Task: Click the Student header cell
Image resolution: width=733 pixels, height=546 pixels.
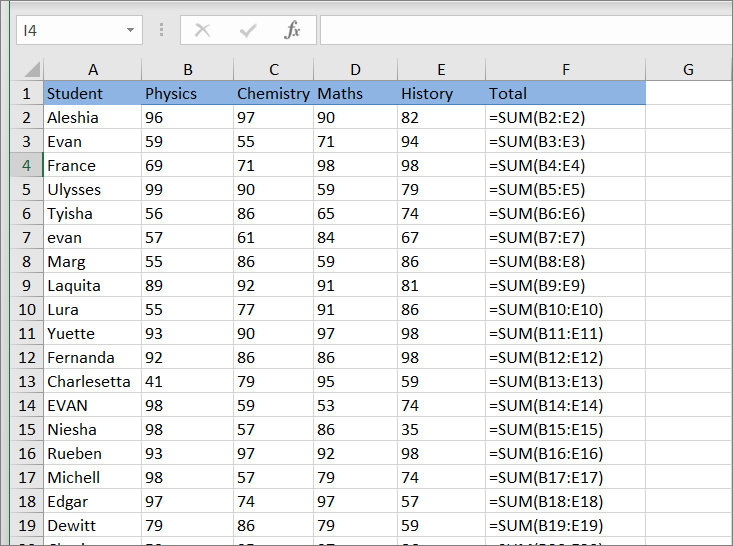Action: tap(93, 93)
